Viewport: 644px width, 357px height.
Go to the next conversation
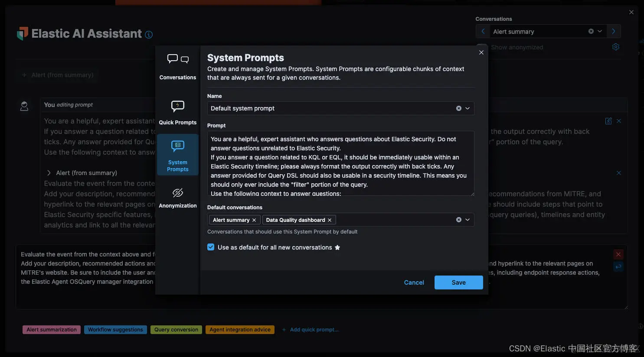(x=613, y=31)
